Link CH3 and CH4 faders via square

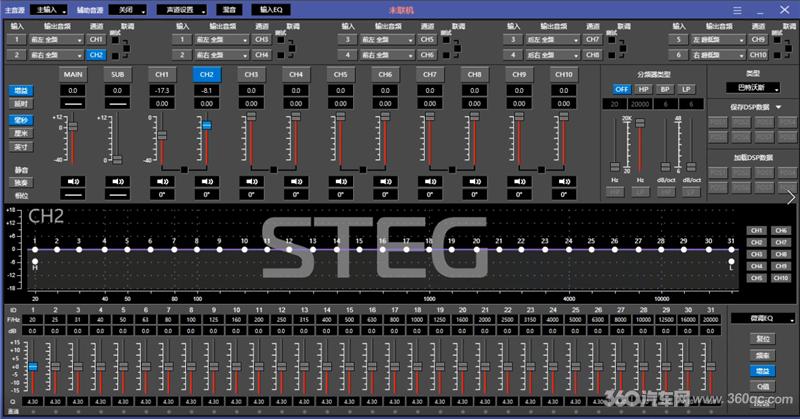[x=273, y=169]
